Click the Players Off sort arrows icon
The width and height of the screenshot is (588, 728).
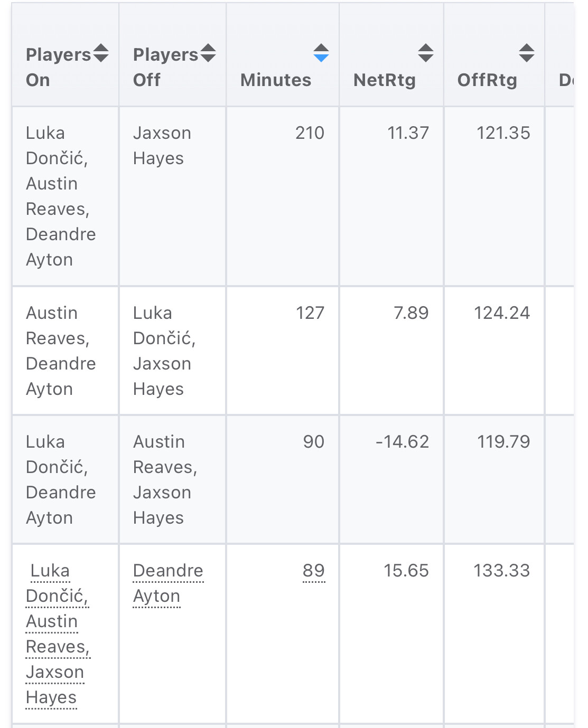click(x=208, y=53)
